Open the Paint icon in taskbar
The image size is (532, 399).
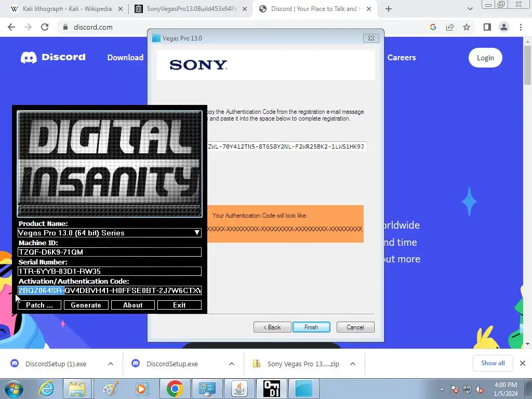pos(110,389)
